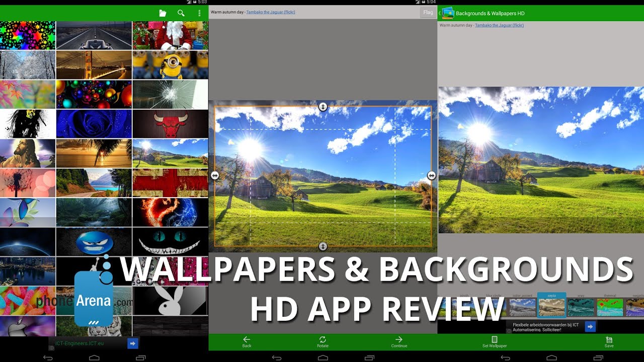Open the city night skyline wallpaper

click(x=28, y=271)
